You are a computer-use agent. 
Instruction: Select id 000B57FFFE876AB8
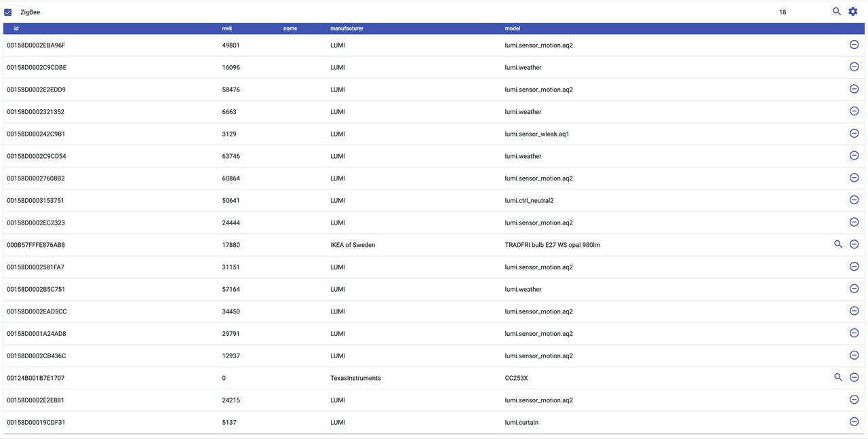(36, 245)
